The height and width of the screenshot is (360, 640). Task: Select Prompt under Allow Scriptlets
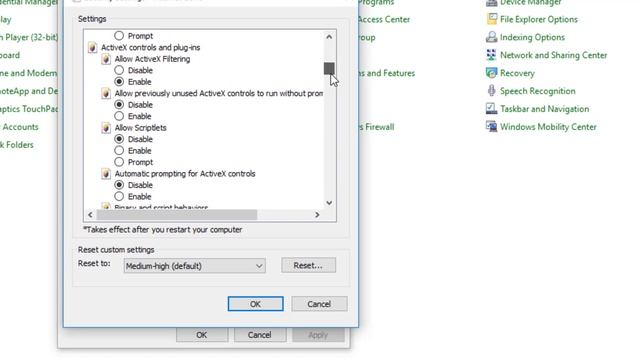(x=119, y=162)
